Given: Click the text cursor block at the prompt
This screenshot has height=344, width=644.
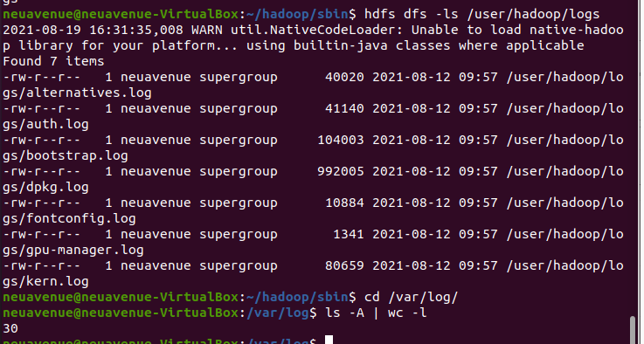Looking at the screenshot, I should coord(329,340).
